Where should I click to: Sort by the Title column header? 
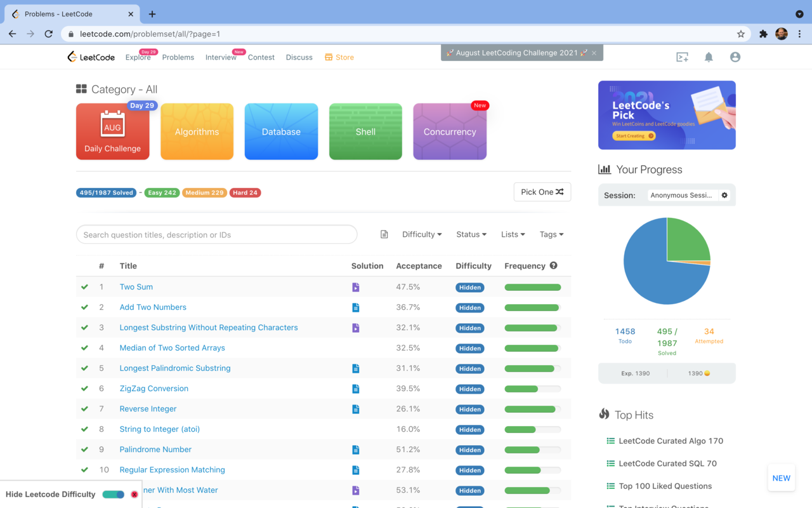pyautogui.click(x=128, y=266)
